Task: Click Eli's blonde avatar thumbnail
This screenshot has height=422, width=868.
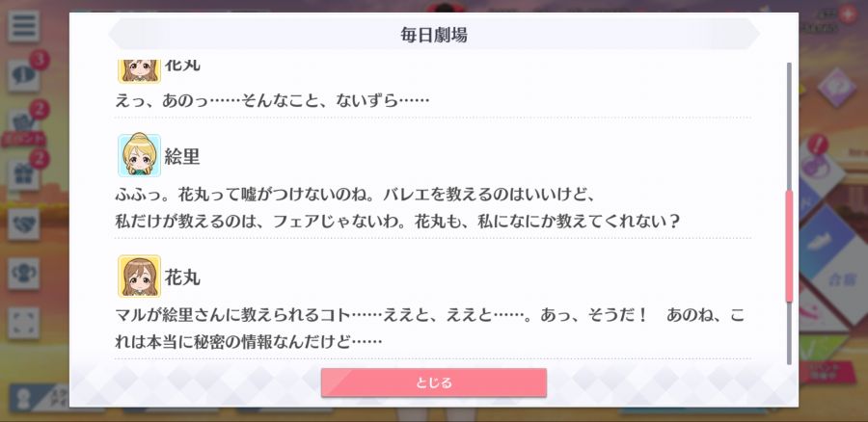Action: pos(139,155)
